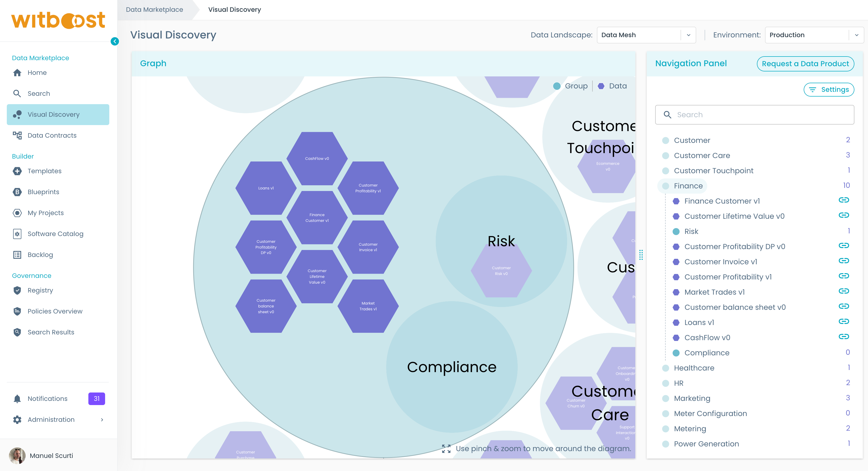
Task: Click the Templates plus icon
Action: tap(17, 171)
